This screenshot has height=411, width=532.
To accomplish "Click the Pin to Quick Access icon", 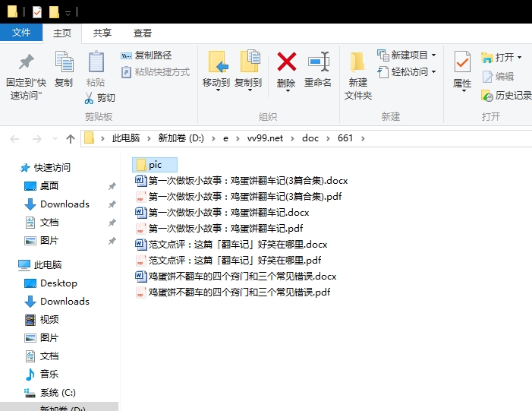I will [26, 62].
